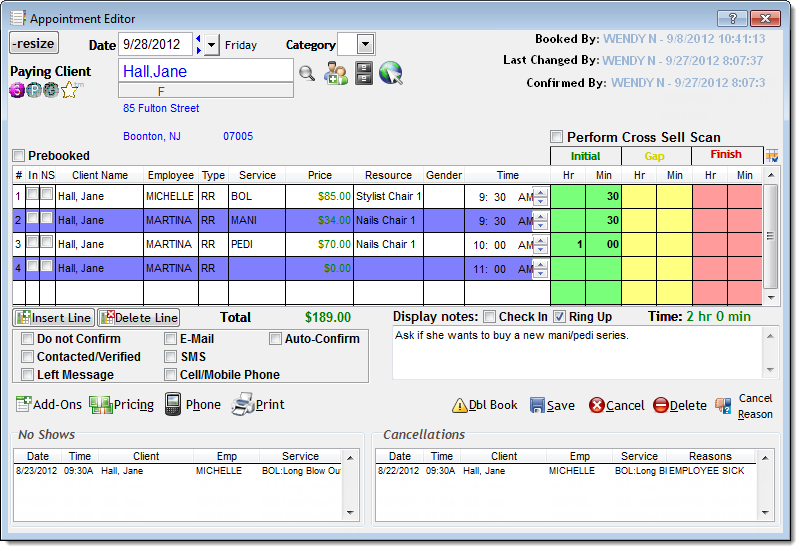Check Do not Confirm

click(28, 339)
